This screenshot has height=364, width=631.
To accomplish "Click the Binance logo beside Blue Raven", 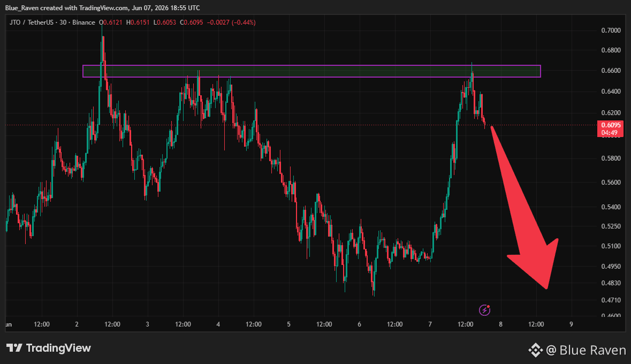I will 535,350.
